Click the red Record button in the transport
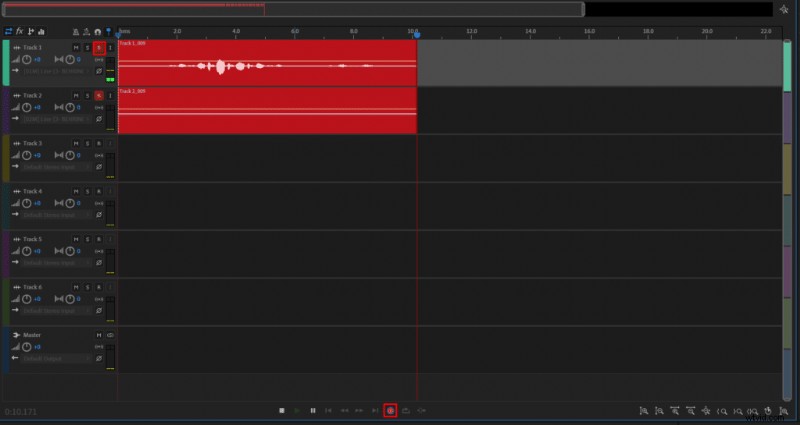 pos(390,411)
